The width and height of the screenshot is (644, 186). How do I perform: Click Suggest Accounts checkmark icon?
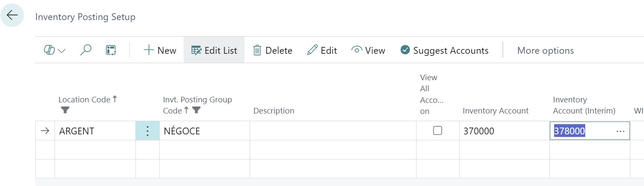[405, 50]
